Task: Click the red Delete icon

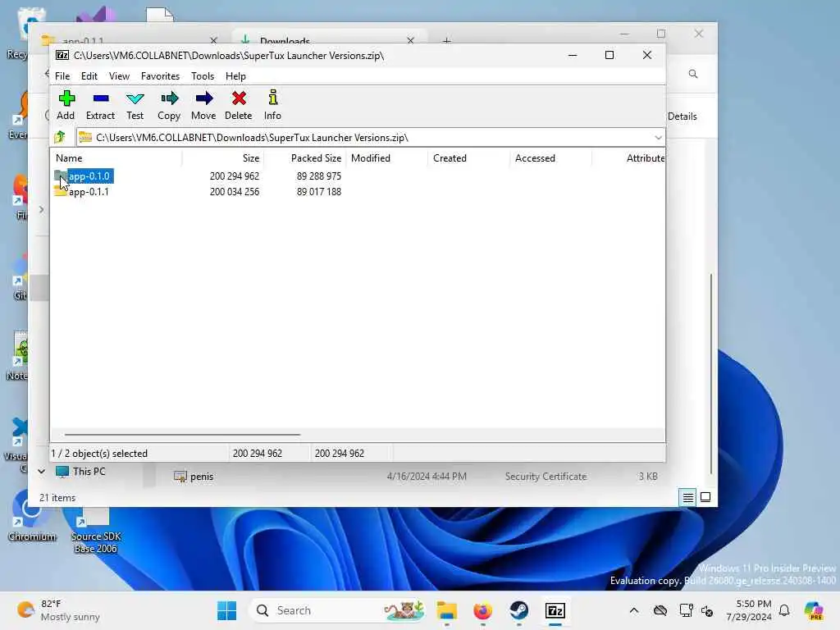Action: [239, 105]
